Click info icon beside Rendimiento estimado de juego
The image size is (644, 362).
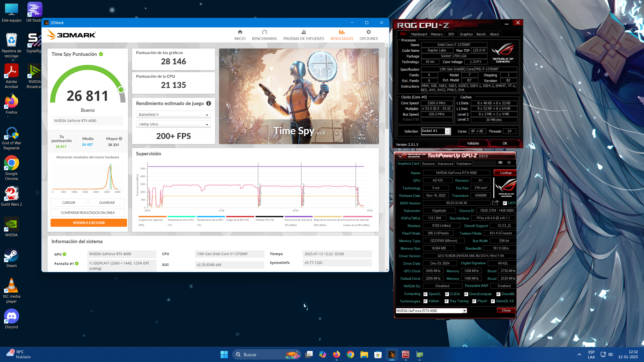209,103
